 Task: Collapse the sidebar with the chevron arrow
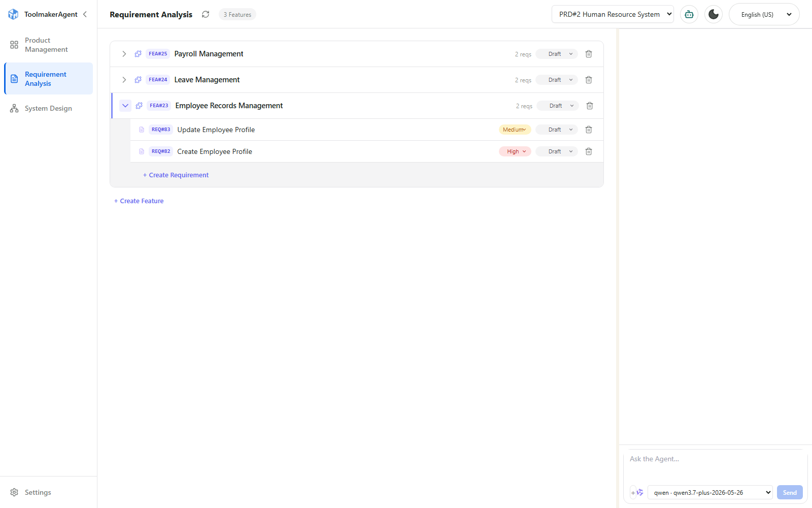pos(85,14)
